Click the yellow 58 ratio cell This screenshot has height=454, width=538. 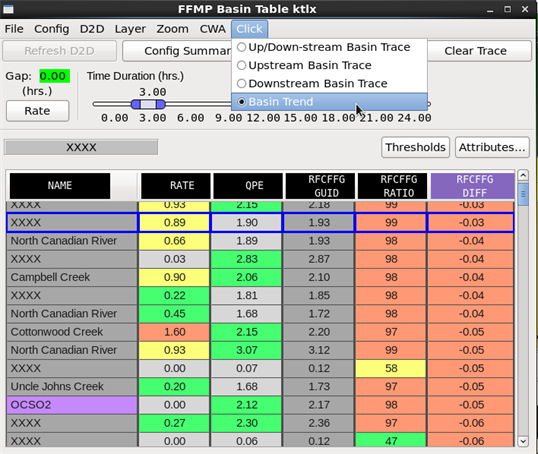[391, 368]
